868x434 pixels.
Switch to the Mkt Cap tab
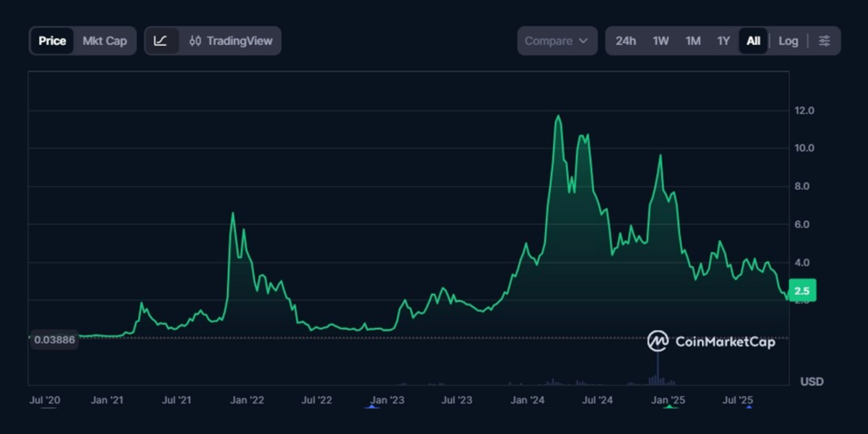104,41
